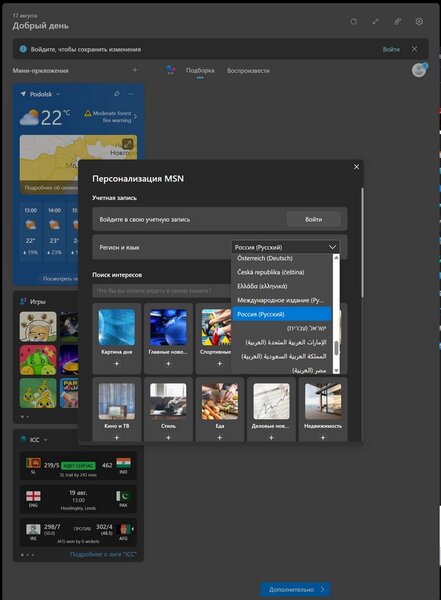This screenshot has width=441, height=600.
Task: Select Международное издание option
Action: [282, 300]
